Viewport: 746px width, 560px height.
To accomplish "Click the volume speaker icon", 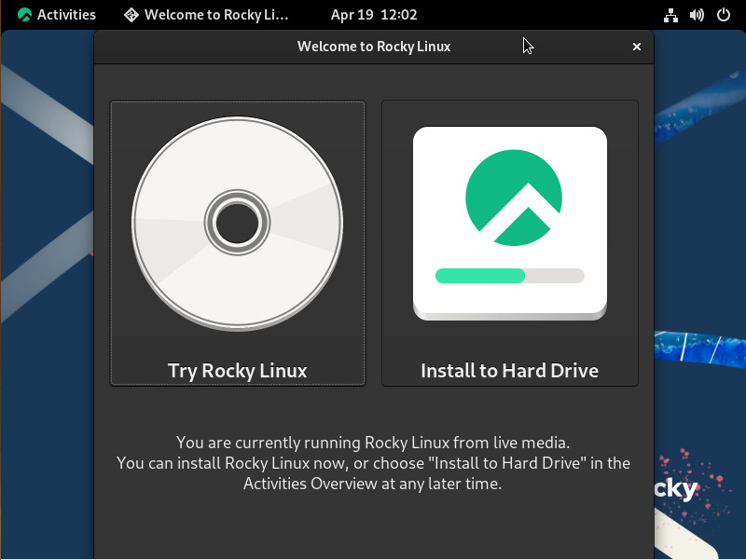I will click(x=697, y=15).
